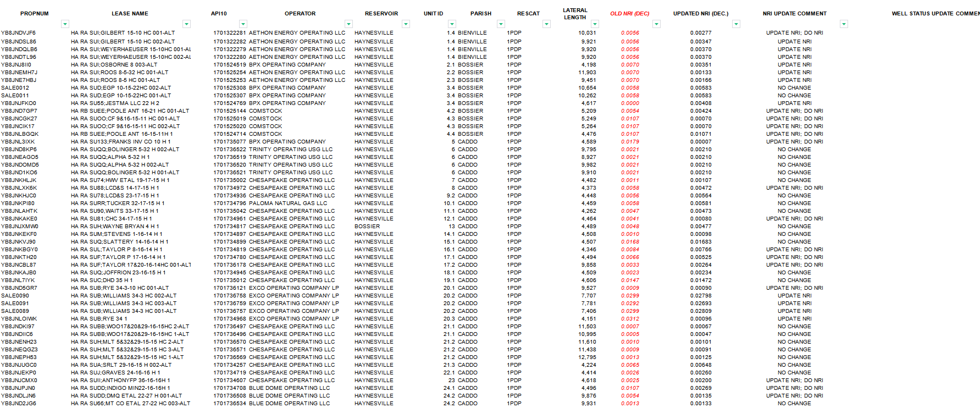Select the updated NRI value 0.00007
The height and width of the screenshot is (408, 980).
point(701,142)
